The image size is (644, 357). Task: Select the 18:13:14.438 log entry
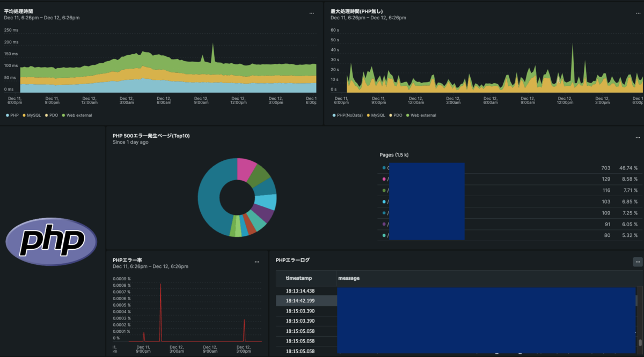coord(300,291)
